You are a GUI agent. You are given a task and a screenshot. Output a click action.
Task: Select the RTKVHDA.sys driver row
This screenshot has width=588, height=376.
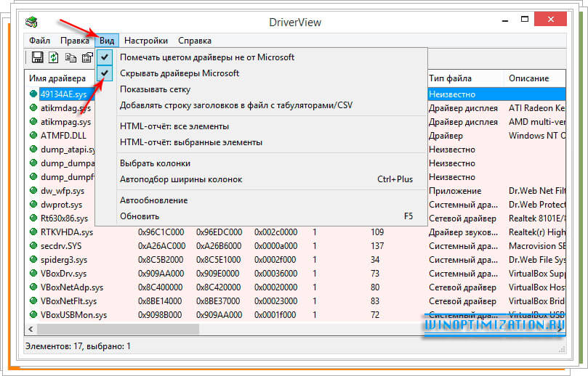pyautogui.click(x=67, y=232)
